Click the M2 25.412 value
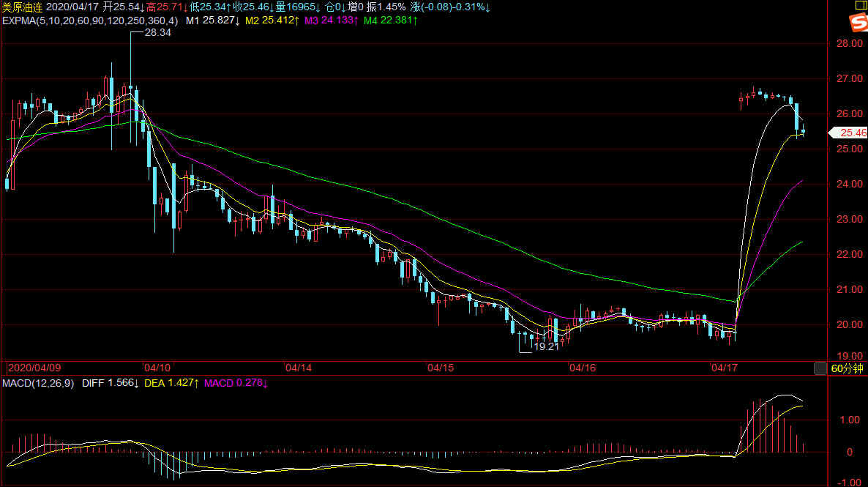This screenshot has height=487, width=868. 272,21
